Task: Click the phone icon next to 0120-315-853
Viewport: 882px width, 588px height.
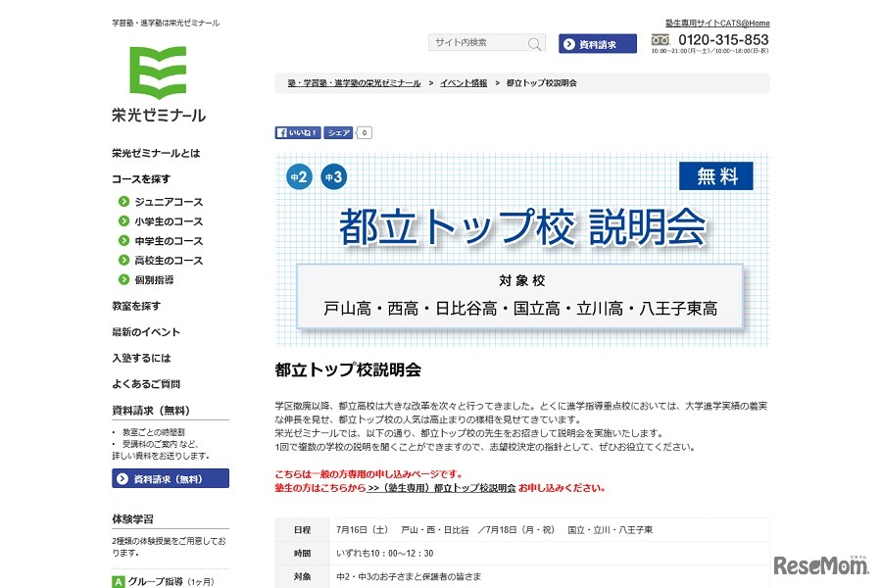Action: click(661, 40)
